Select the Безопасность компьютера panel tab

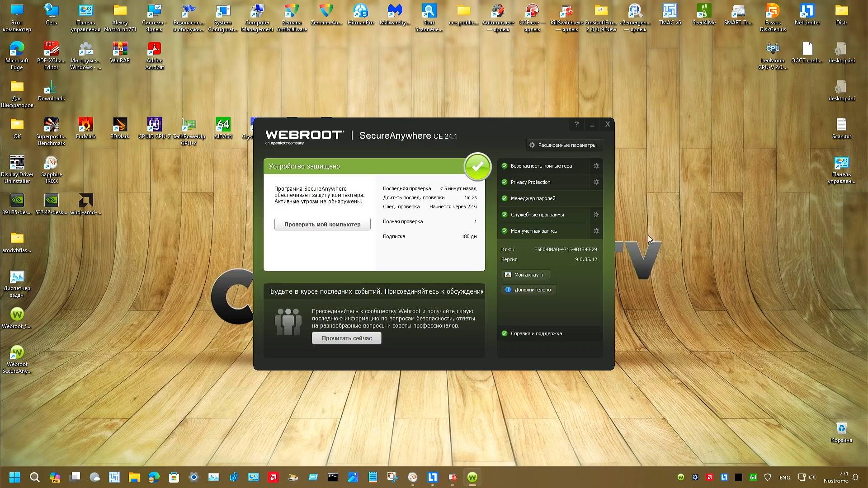(x=542, y=166)
